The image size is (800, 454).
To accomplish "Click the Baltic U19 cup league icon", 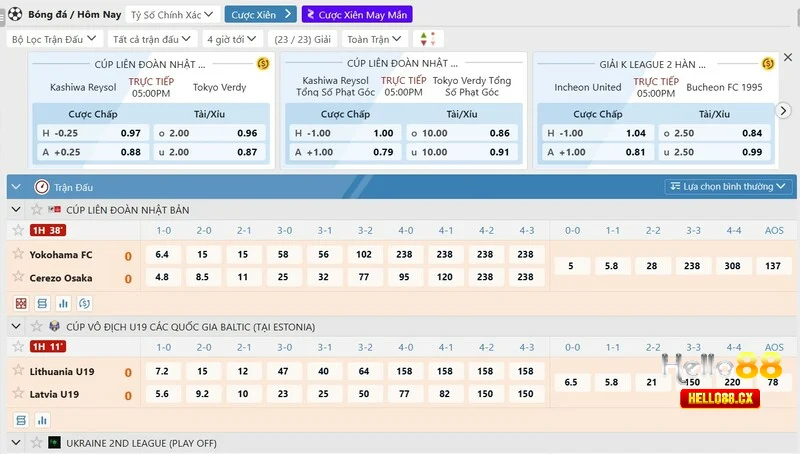I will click(54, 326).
